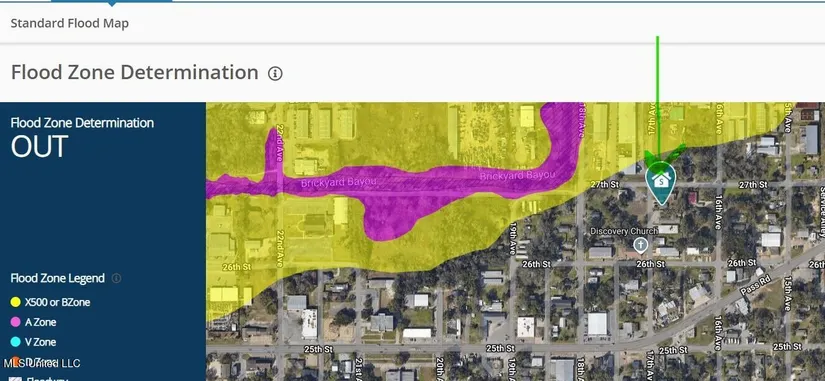825x381 pixels.
Task: Click the info icon next to Flood Zone Legend
Action: pos(116,278)
